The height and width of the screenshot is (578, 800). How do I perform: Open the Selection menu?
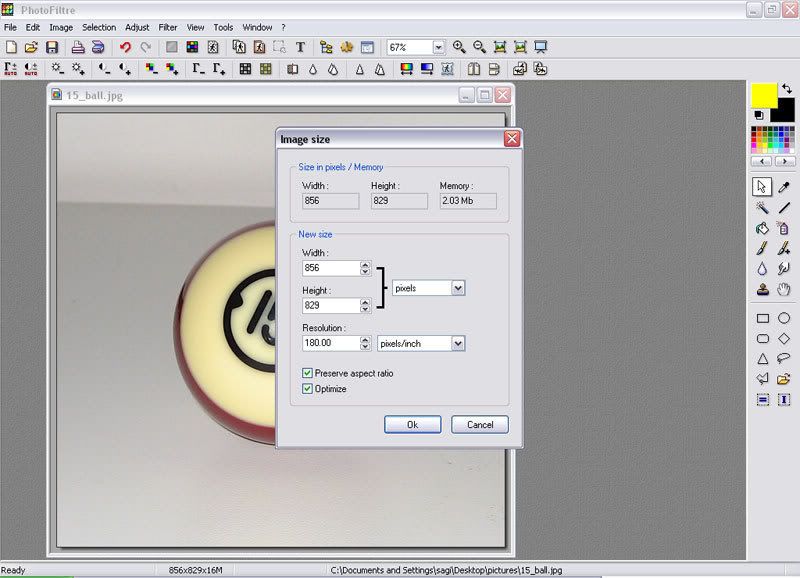[x=99, y=28]
